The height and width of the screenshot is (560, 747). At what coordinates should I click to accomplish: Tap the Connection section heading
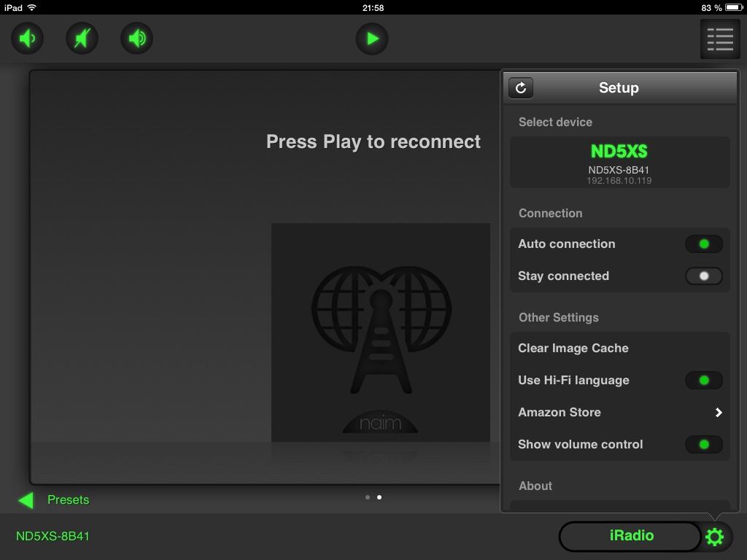(550, 214)
